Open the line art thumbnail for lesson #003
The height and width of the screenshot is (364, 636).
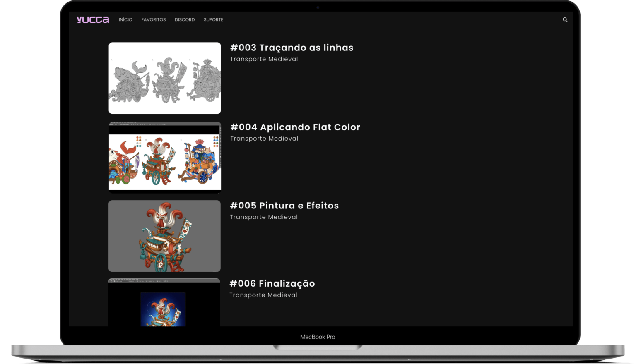(x=165, y=78)
